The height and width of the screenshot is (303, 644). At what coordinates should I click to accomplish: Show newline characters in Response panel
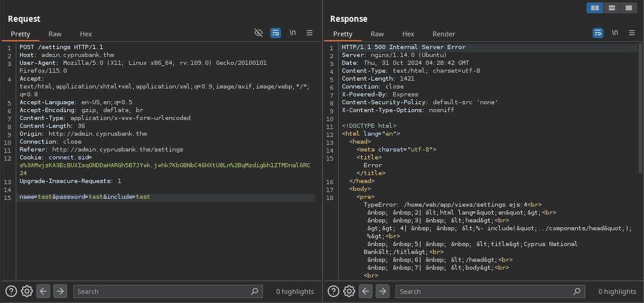pyautogui.click(x=615, y=33)
